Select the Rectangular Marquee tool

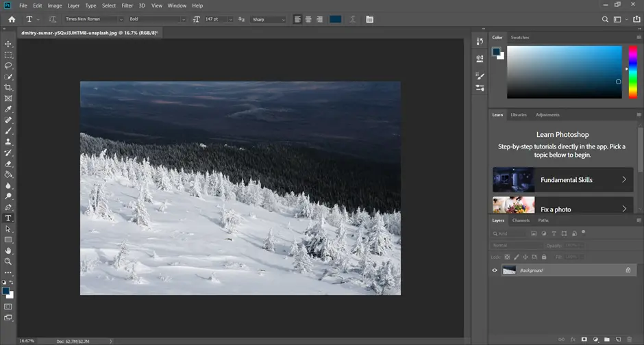coord(8,55)
